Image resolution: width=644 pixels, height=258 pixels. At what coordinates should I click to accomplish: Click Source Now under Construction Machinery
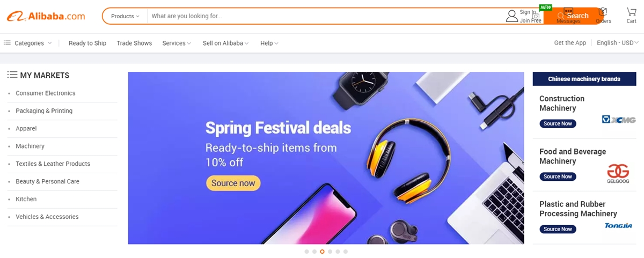pyautogui.click(x=558, y=124)
